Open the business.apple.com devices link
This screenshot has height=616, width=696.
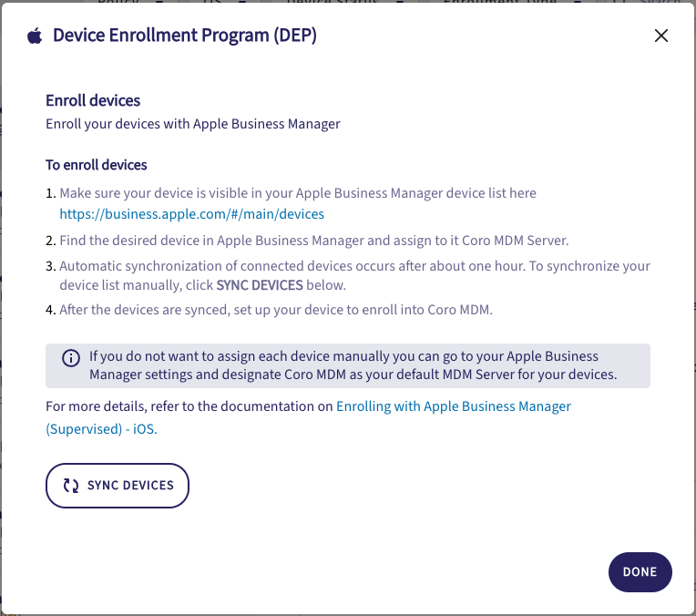tap(191, 214)
